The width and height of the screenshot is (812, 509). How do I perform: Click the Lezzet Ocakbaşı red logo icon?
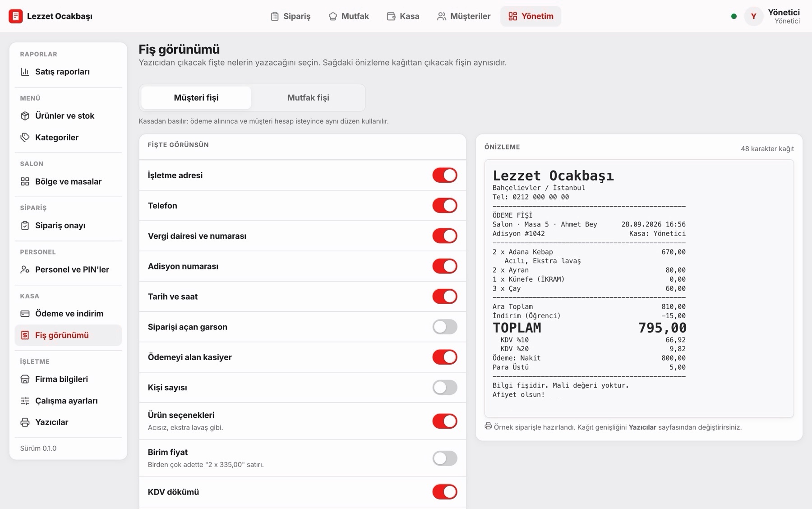pyautogui.click(x=16, y=16)
